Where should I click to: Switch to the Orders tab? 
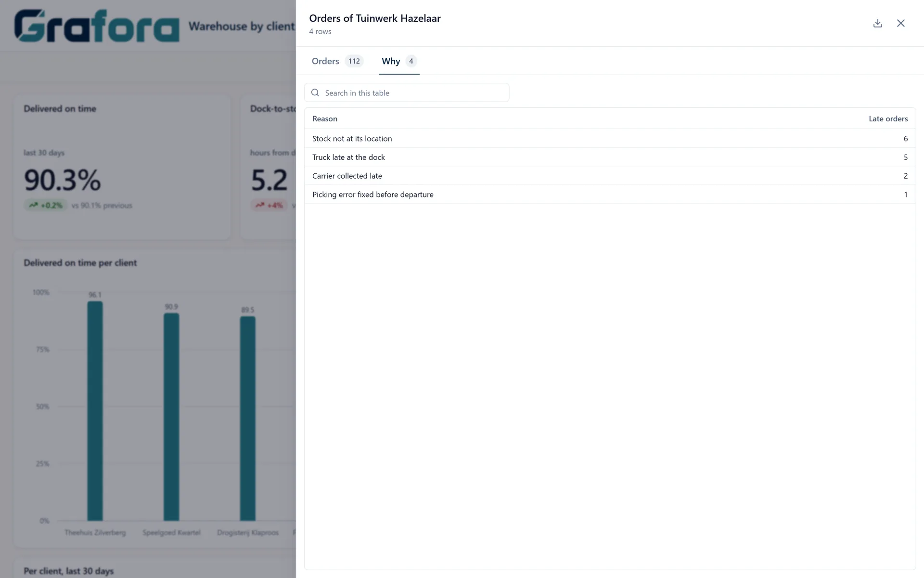pyautogui.click(x=337, y=61)
